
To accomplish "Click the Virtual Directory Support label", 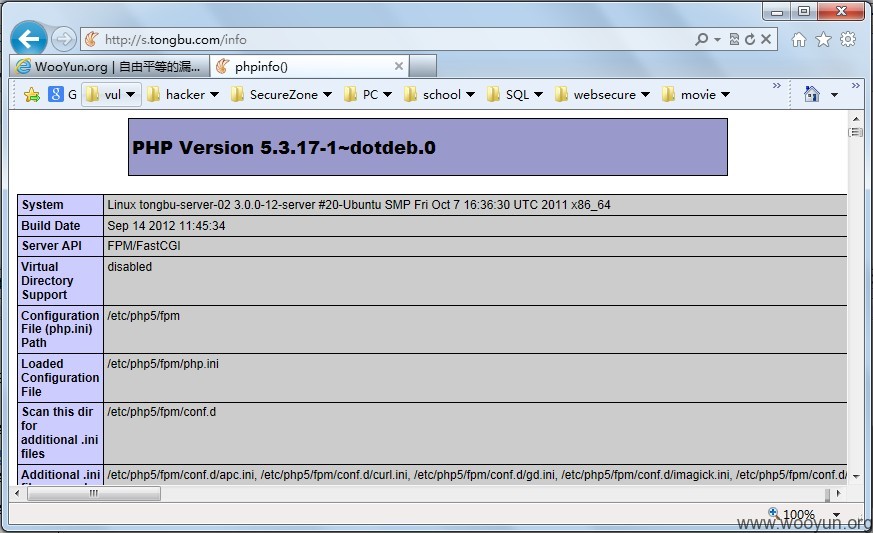I will tap(47, 281).
